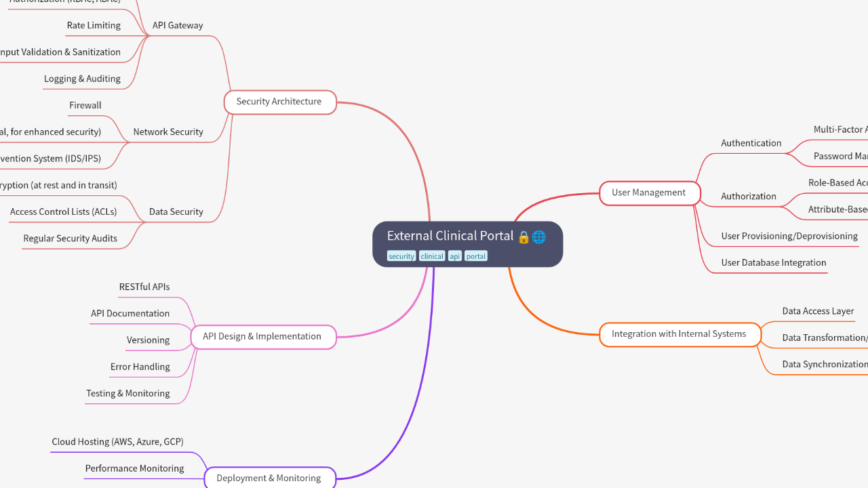This screenshot has height=488, width=868.
Task: Select the Input Validation & Sanitization item
Action: click(60, 52)
